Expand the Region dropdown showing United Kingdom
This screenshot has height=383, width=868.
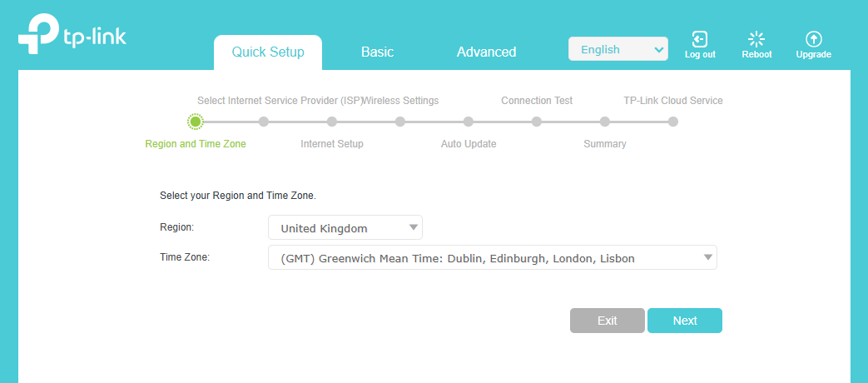pyautogui.click(x=345, y=227)
